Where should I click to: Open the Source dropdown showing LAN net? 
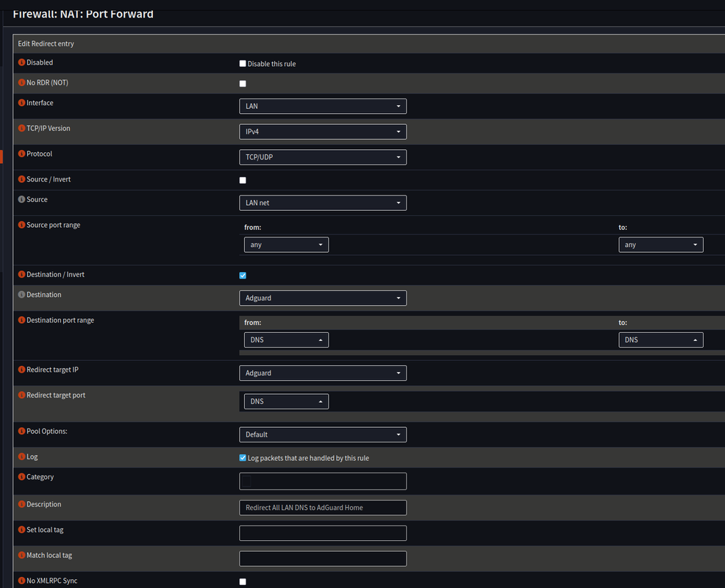coord(323,202)
